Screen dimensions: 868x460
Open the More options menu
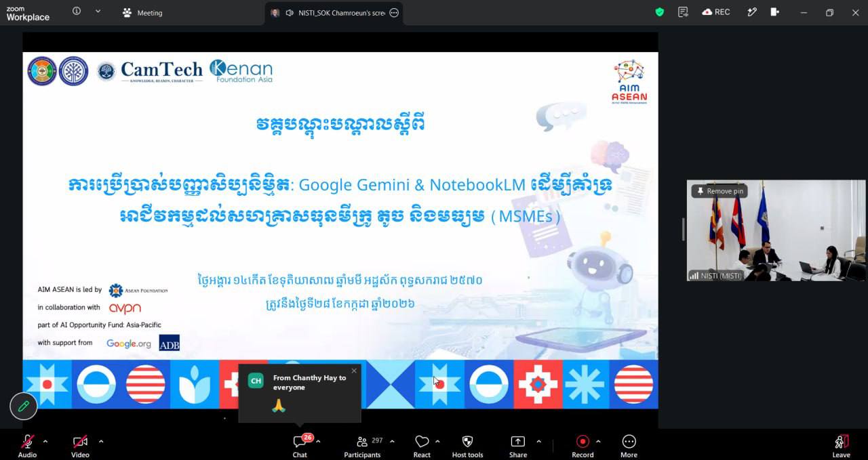pyautogui.click(x=629, y=446)
